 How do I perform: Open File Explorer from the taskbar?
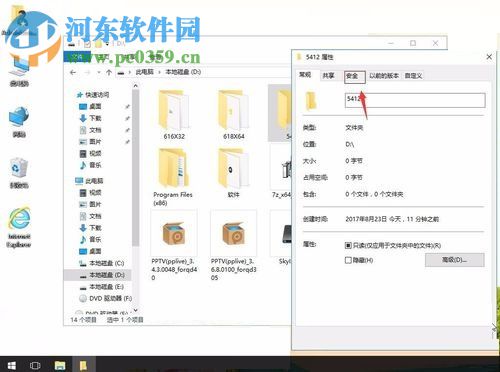(x=60, y=365)
